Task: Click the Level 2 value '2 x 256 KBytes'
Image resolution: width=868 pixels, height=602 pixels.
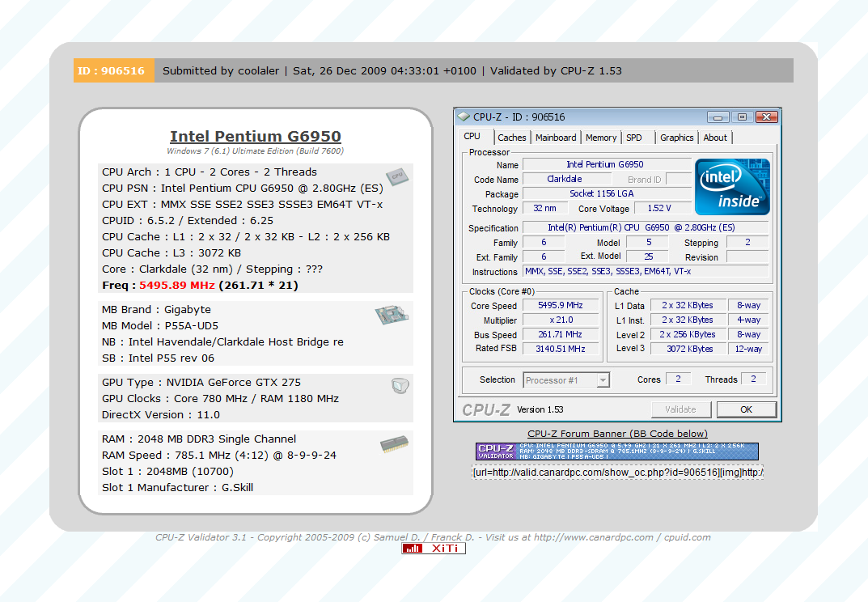Action: (688, 334)
